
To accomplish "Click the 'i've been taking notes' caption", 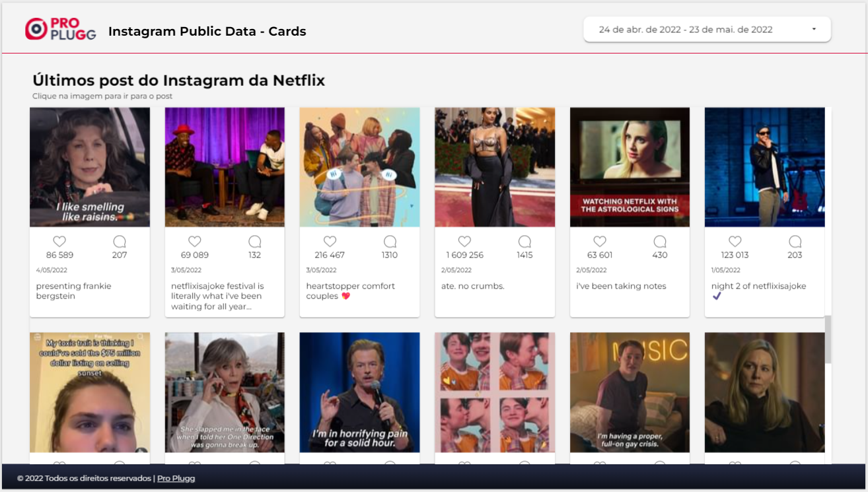I will [621, 286].
